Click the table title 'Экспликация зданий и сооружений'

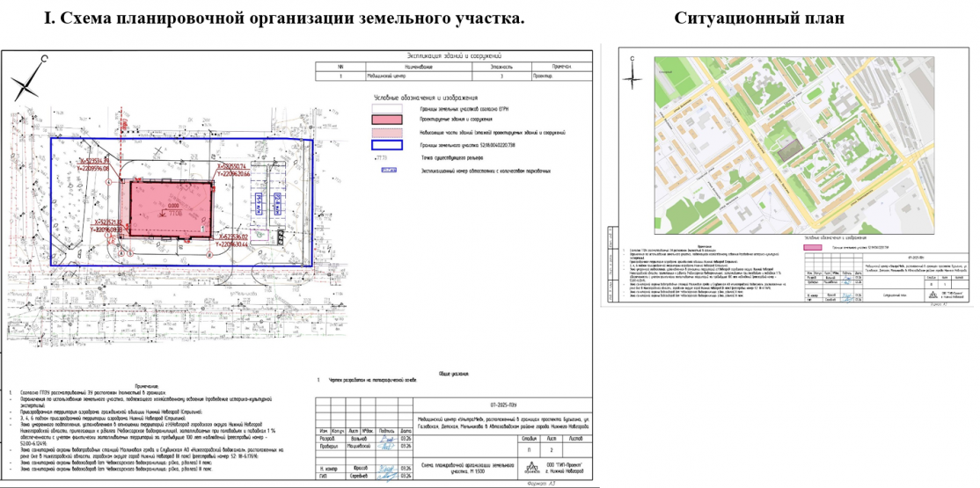click(x=455, y=56)
